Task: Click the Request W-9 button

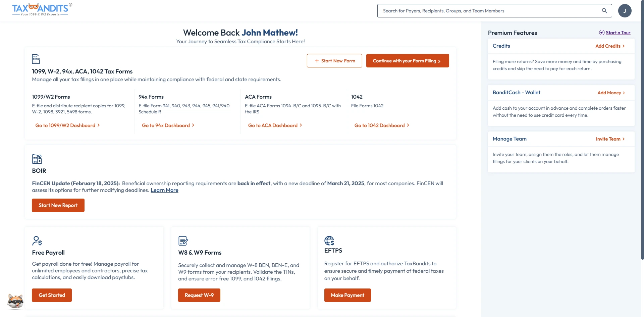Action: click(199, 295)
